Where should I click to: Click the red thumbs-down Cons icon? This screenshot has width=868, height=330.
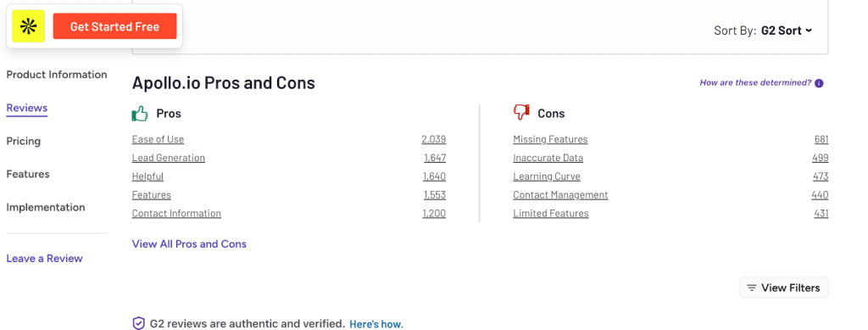pos(521,112)
